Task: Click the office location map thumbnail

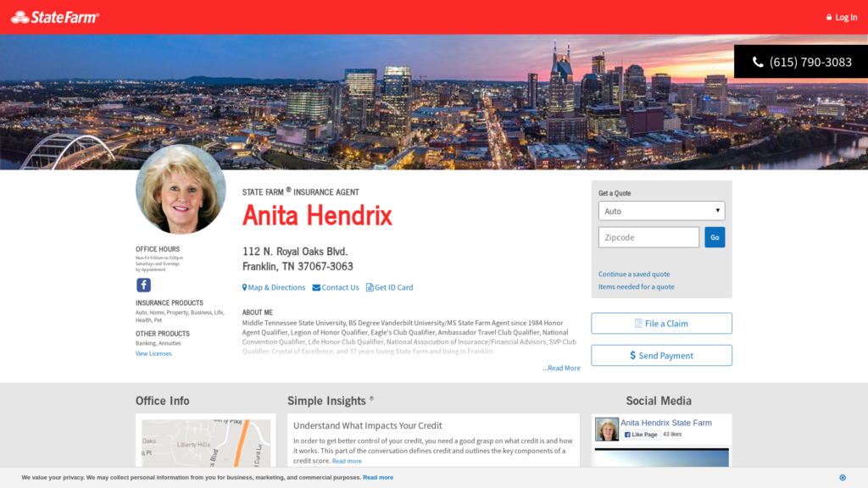Action: pyautogui.click(x=206, y=441)
